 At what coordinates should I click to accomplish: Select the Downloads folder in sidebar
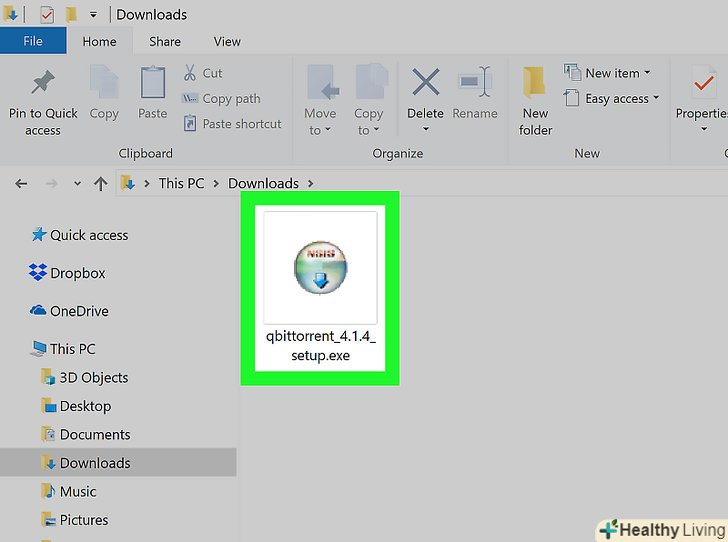click(118, 463)
